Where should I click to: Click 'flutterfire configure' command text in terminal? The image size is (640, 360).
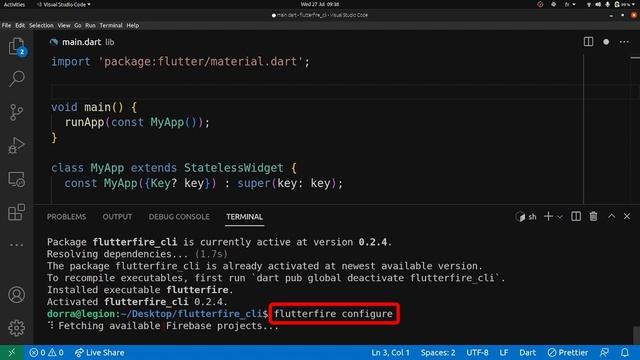point(333,313)
